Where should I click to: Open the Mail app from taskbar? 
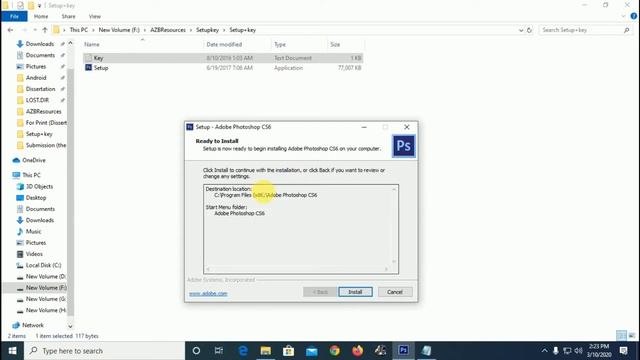click(x=311, y=351)
